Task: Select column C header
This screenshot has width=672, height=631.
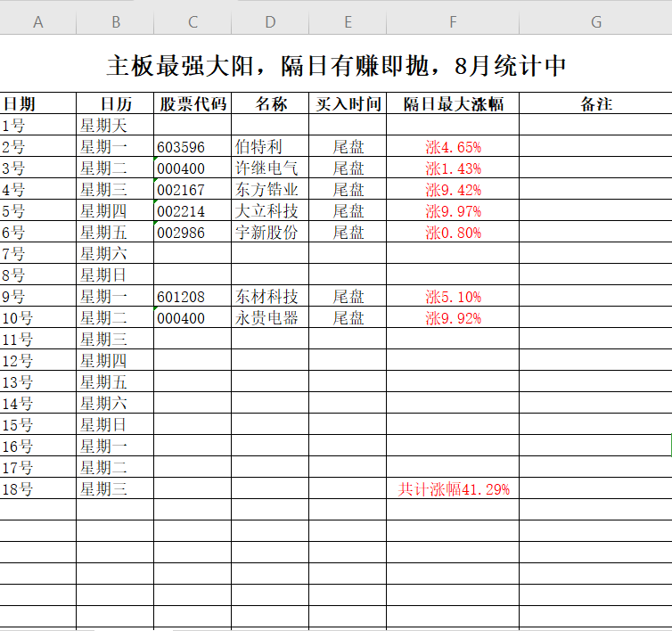Action: tap(193, 22)
